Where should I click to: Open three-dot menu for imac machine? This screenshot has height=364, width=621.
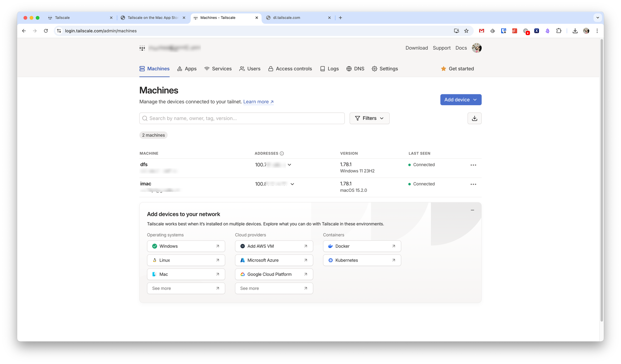click(473, 184)
